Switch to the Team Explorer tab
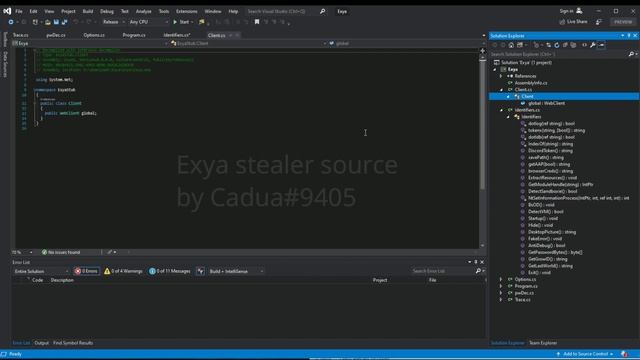Viewport: 640px width, 360px height. (543, 343)
